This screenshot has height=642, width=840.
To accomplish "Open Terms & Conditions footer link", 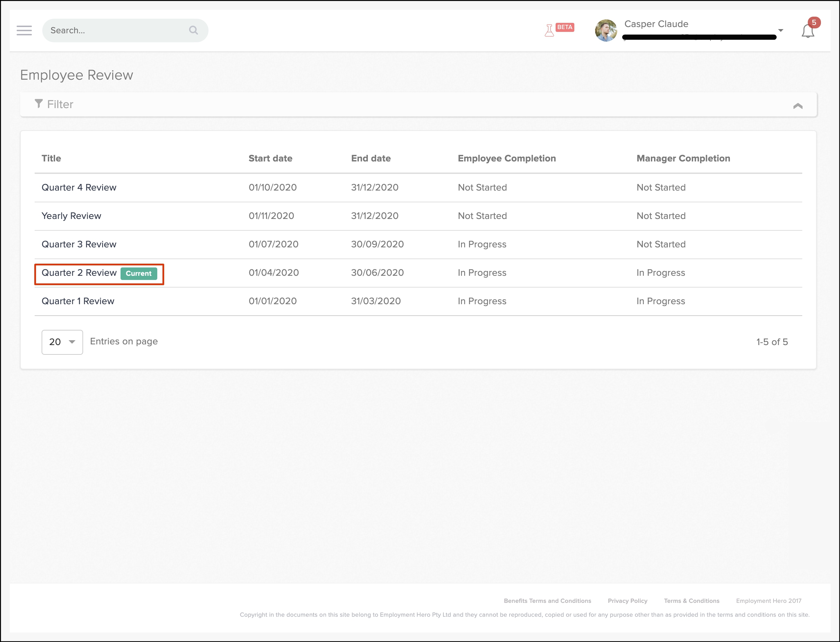I will (692, 601).
